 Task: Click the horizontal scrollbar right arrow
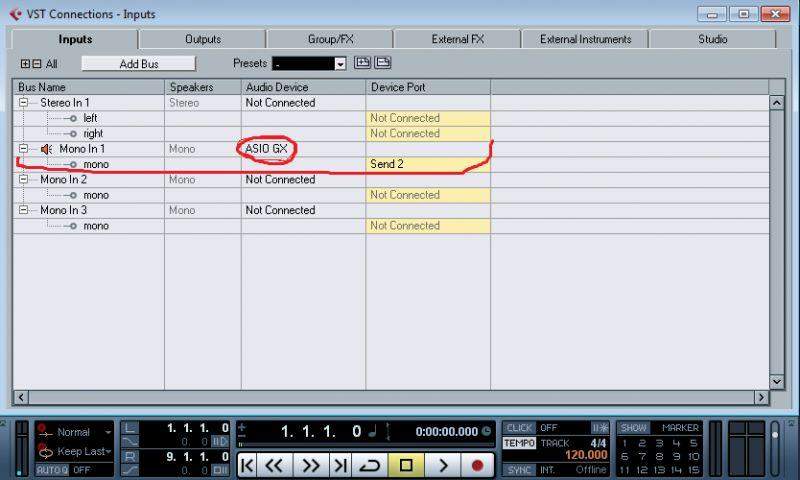[x=761, y=397]
